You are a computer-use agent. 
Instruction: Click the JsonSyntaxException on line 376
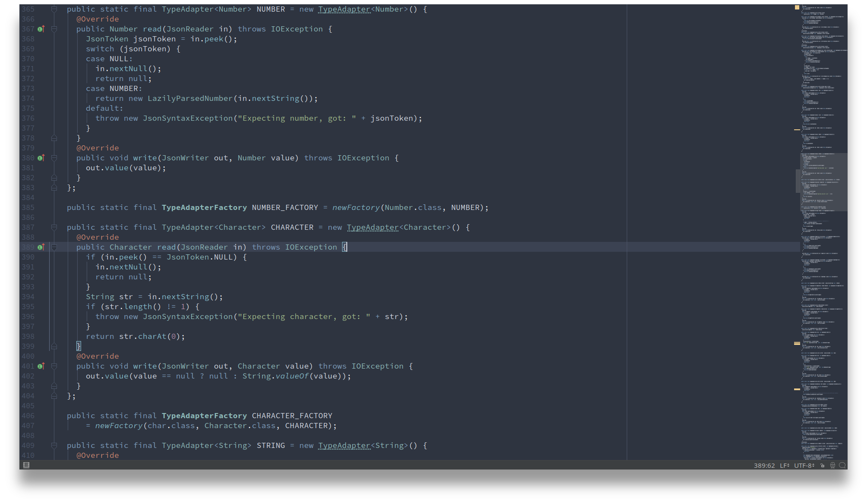188,118
